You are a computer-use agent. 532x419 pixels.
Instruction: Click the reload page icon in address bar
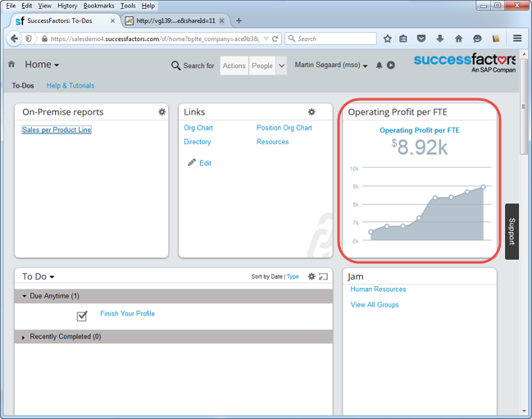tap(275, 39)
